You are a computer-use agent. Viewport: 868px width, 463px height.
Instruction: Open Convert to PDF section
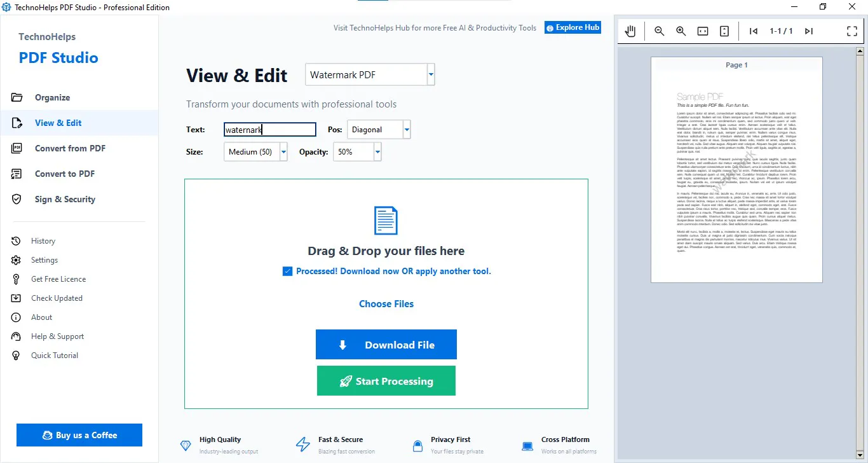[x=79, y=174]
